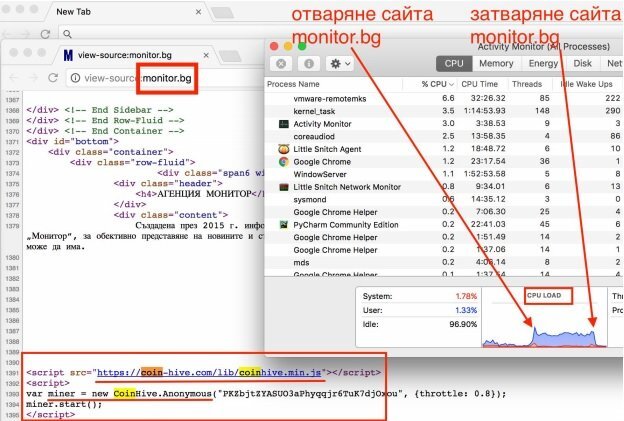Click the reload icon in background Chrome window
The width and height of the screenshot is (624, 421).
(45, 34)
